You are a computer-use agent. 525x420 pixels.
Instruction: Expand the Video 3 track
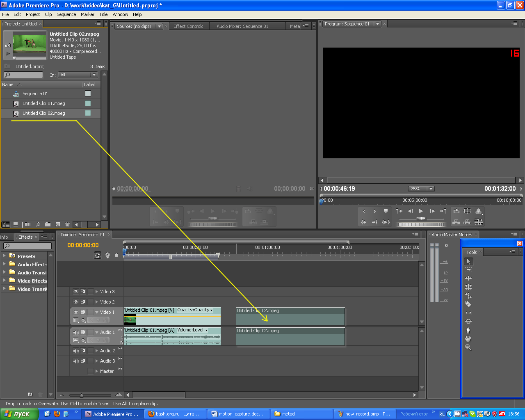[97, 292]
